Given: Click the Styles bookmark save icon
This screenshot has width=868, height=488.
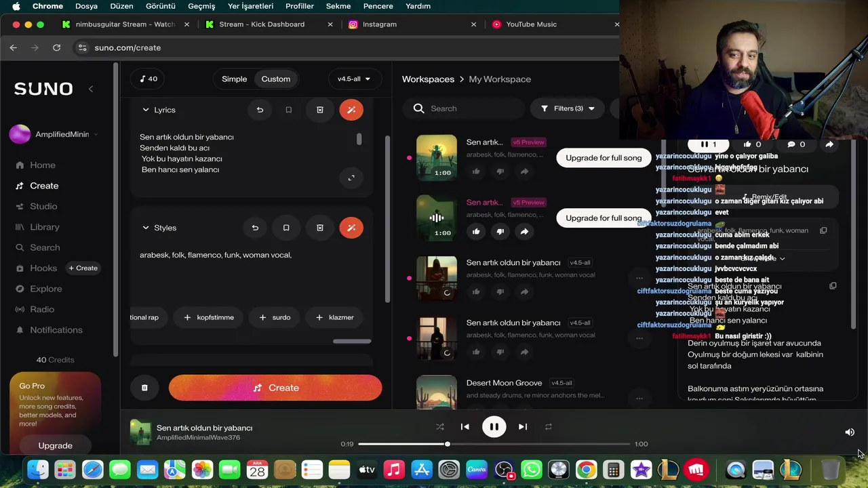Looking at the screenshot, I should 286,228.
